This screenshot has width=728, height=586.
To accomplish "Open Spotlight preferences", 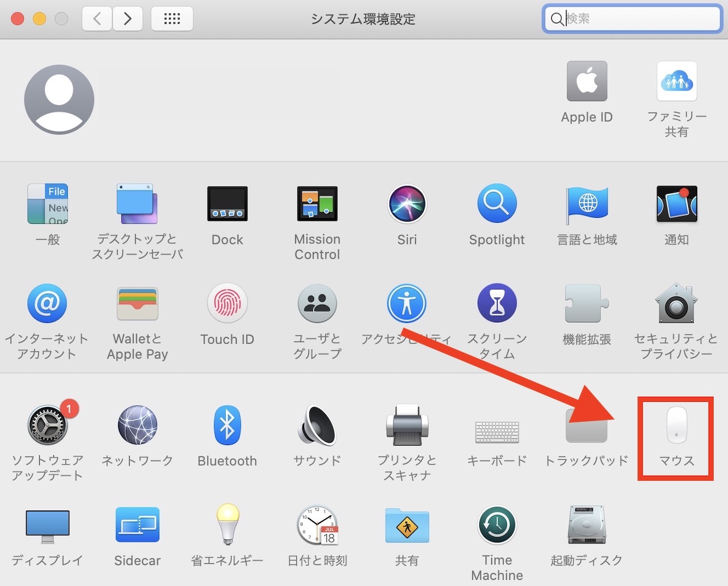I will click(x=496, y=203).
